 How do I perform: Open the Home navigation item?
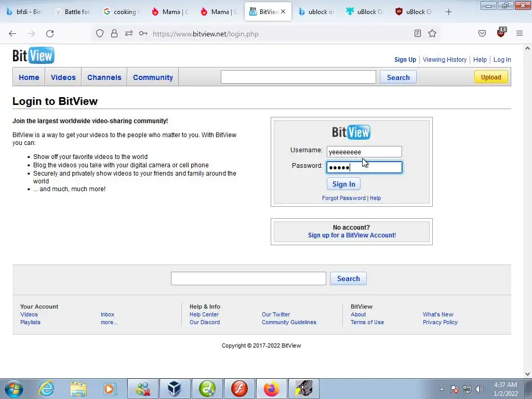tap(29, 77)
